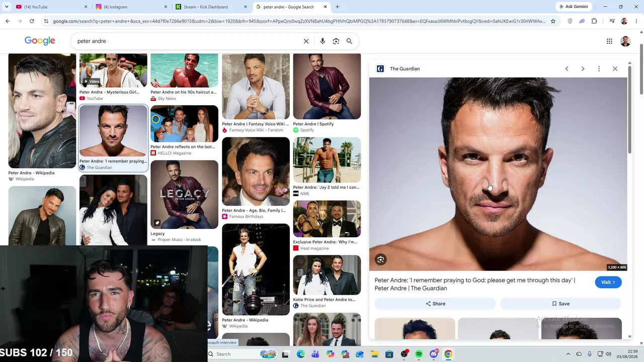Open the Legacy album cover result
Screen dimensions: 644x362
[184, 195]
